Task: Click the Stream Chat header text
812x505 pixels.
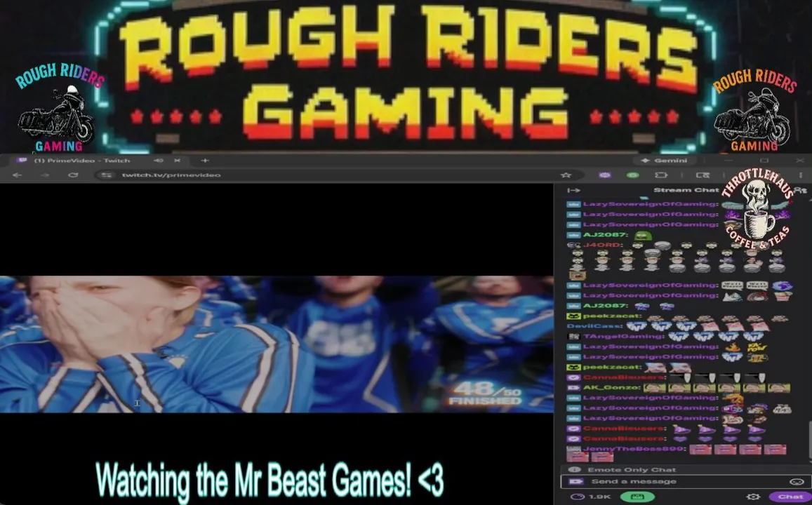Action: click(x=686, y=190)
